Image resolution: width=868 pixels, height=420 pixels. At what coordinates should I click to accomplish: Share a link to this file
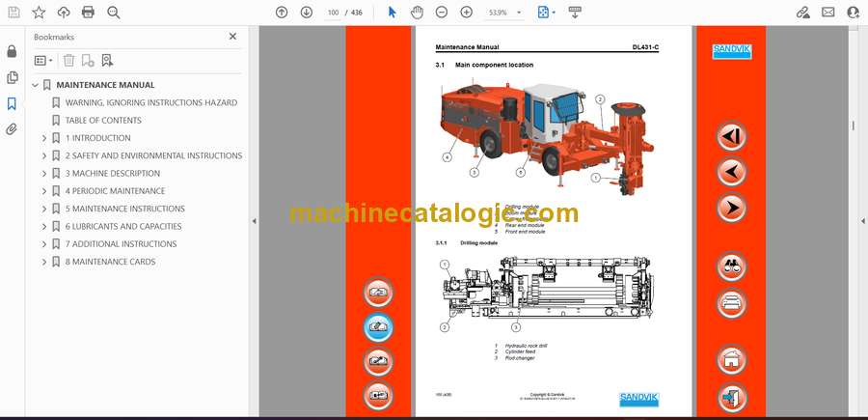pyautogui.click(x=802, y=13)
